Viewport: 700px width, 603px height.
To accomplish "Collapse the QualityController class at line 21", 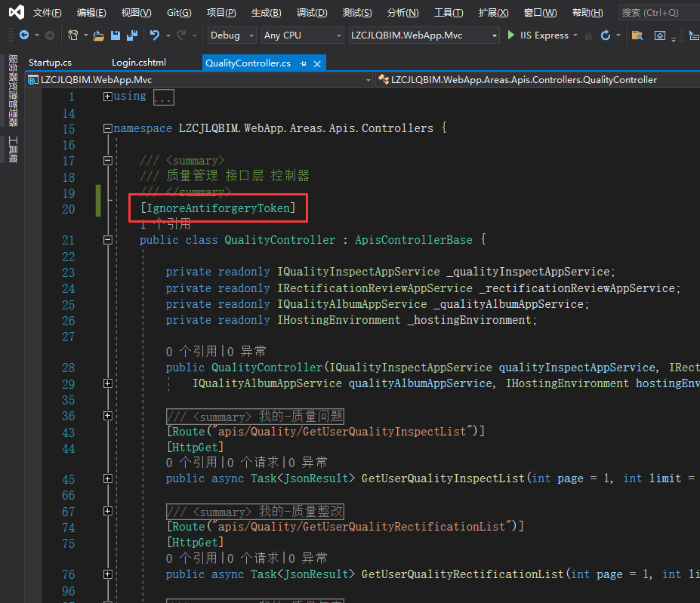I will point(107,240).
